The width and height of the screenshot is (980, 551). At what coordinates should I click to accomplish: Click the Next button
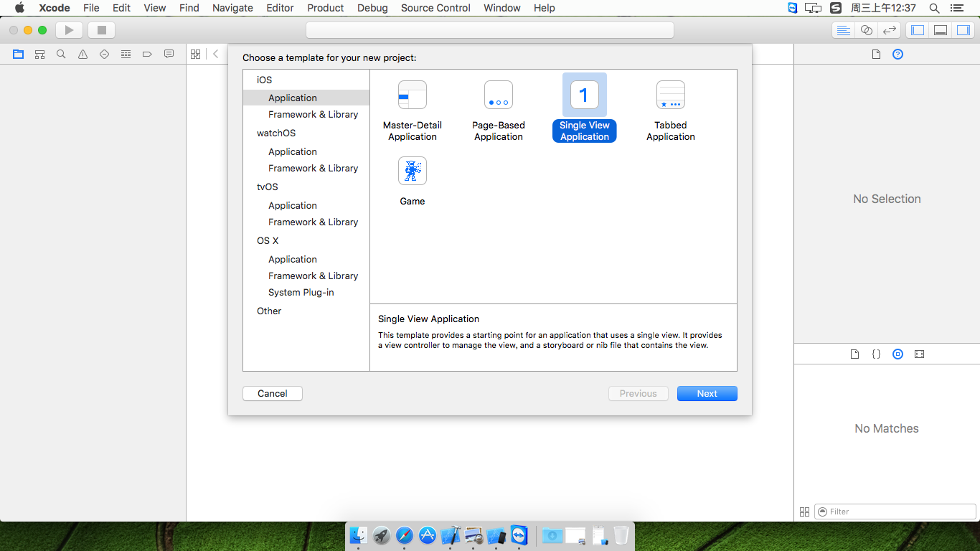point(707,393)
